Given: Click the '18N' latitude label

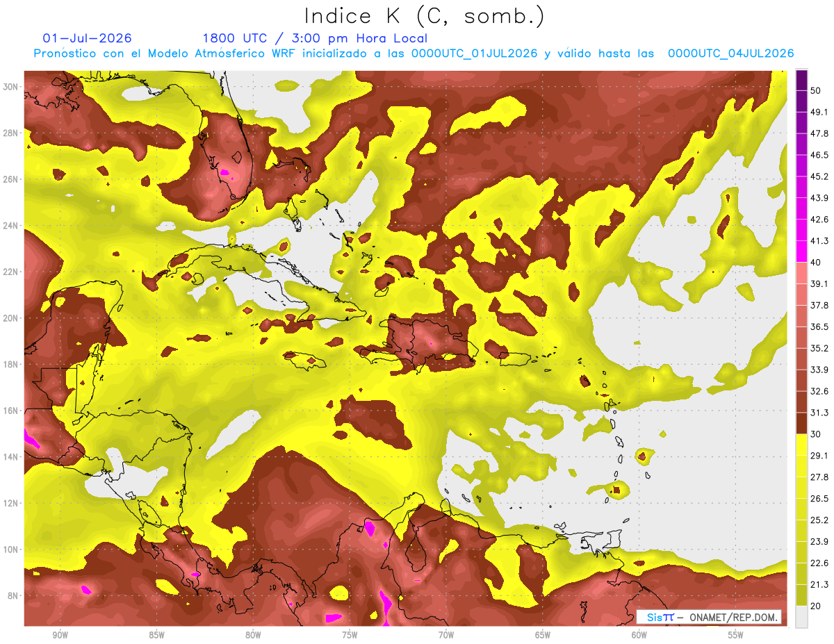Looking at the screenshot, I should pos(12,365).
